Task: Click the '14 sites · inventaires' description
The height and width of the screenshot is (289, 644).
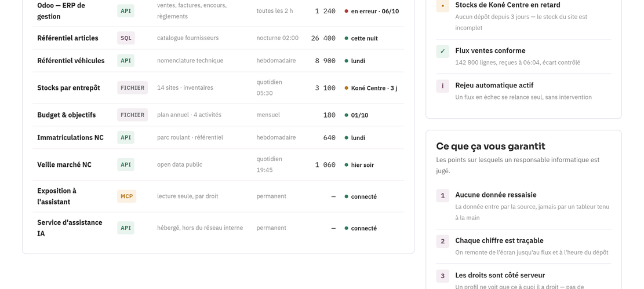Action: [185, 87]
